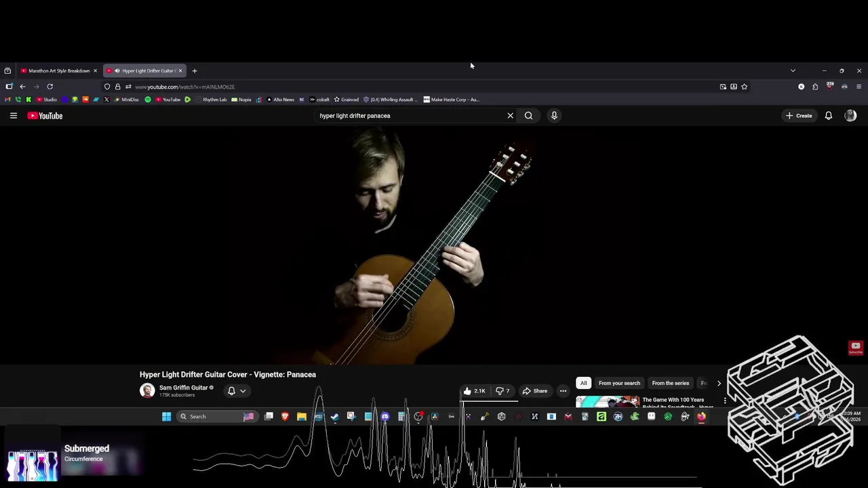This screenshot has width=868, height=488.
Task: Dislike the video with thumbs down
Action: [502, 391]
